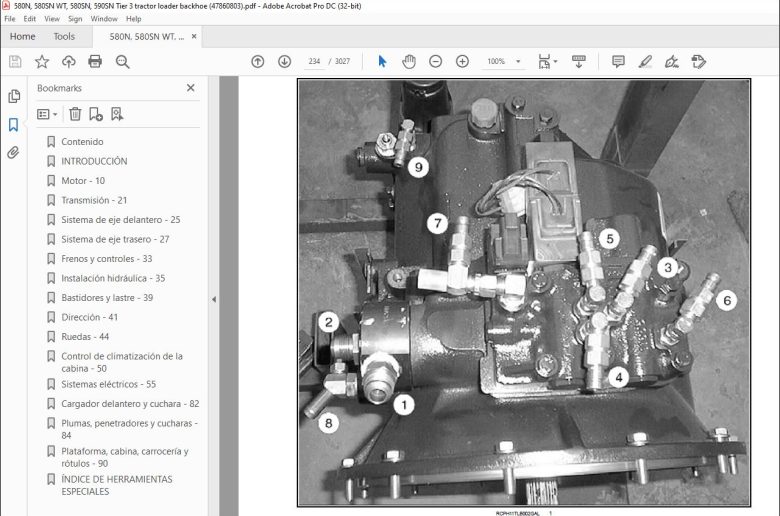Add a comment sticky note
780x516 pixels.
[618, 62]
